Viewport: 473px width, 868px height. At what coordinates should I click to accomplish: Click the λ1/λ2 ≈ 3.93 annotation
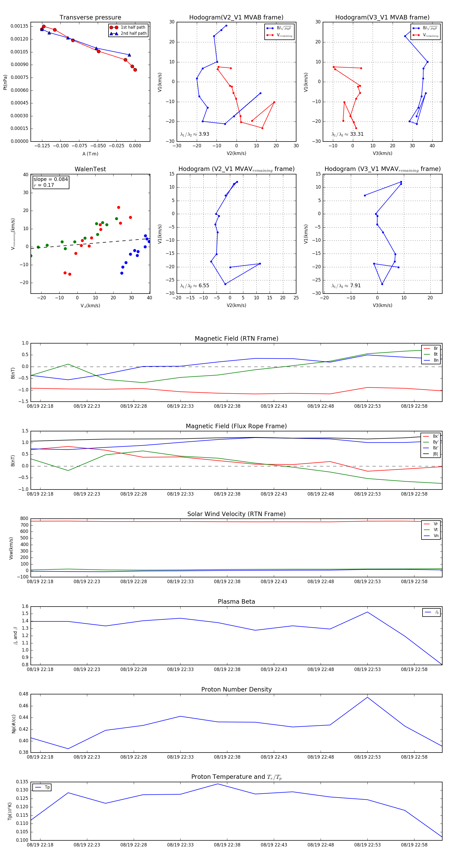194,134
